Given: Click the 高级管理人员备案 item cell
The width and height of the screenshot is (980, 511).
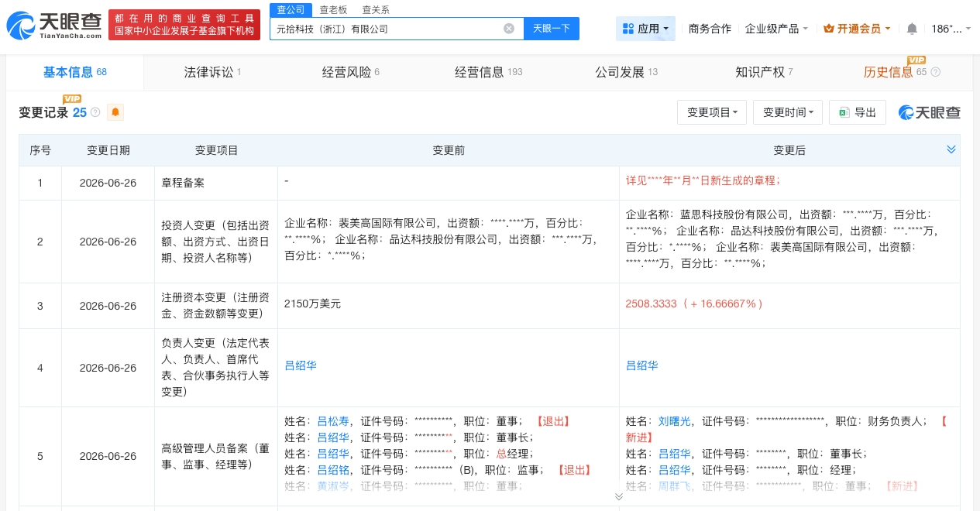Looking at the screenshot, I should coord(216,456).
